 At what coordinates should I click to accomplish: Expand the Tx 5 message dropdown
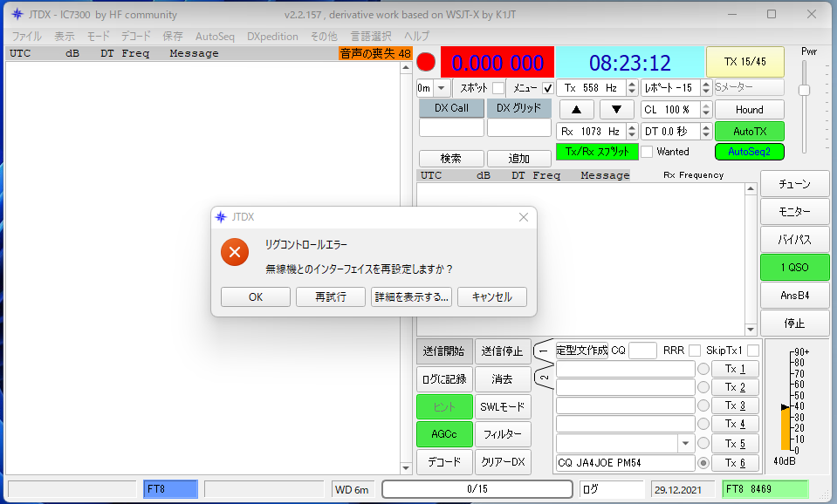pyautogui.click(x=685, y=443)
